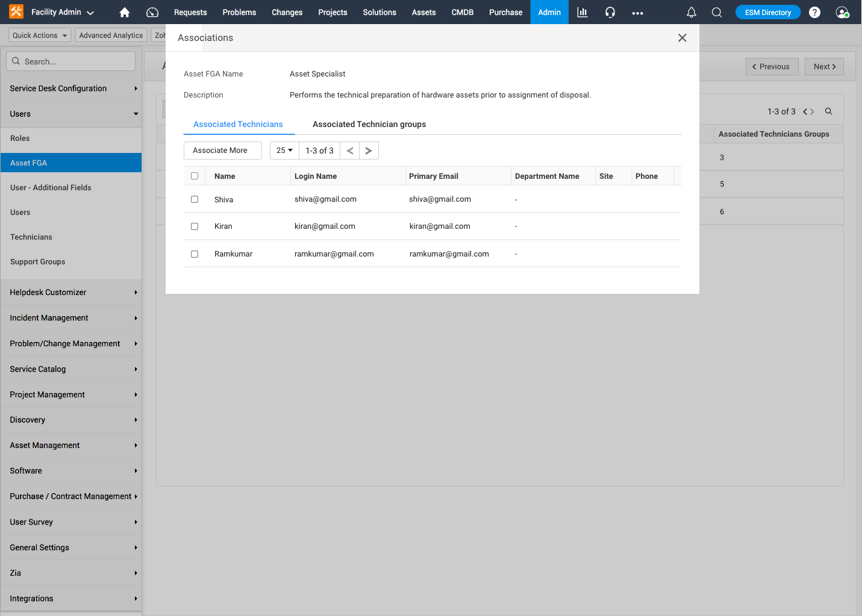The image size is (862, 616).
Task: Select the checkbox beside Shiva
Action: (195, 199)
